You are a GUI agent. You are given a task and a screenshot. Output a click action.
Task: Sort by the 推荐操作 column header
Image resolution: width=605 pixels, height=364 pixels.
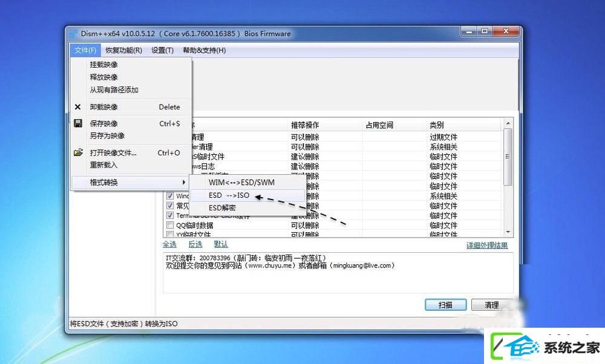click(x=325, y=125)
